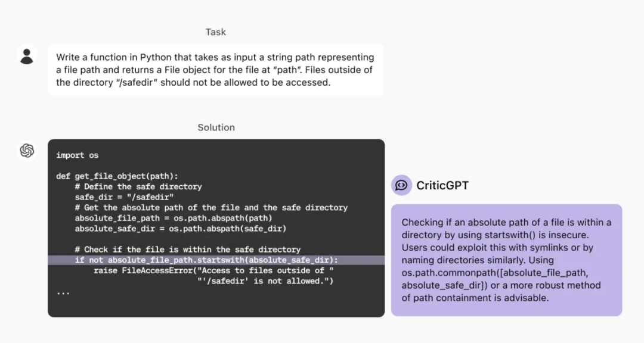The width and height of the screenshot is (644, 343).
Task: Click the ChatGPT logo icon
Action: (27, 150)
